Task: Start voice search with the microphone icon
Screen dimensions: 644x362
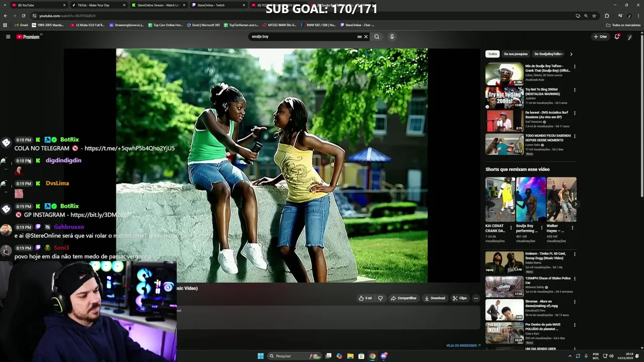Action: (x=392, y=37)
